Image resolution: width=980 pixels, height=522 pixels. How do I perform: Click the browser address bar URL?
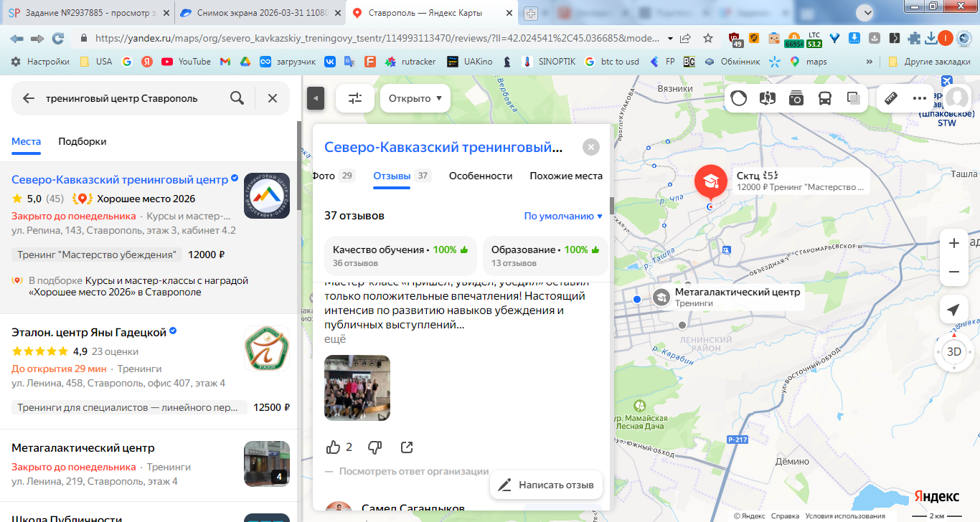pyautogui.click(x=377, y=39)
